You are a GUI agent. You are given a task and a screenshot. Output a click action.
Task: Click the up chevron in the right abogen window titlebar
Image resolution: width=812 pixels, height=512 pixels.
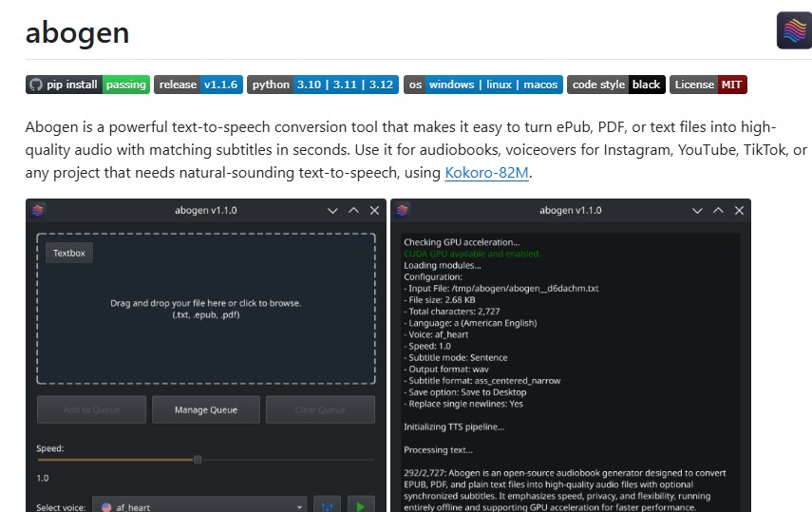pyautogui.click(x=718, y=210)
